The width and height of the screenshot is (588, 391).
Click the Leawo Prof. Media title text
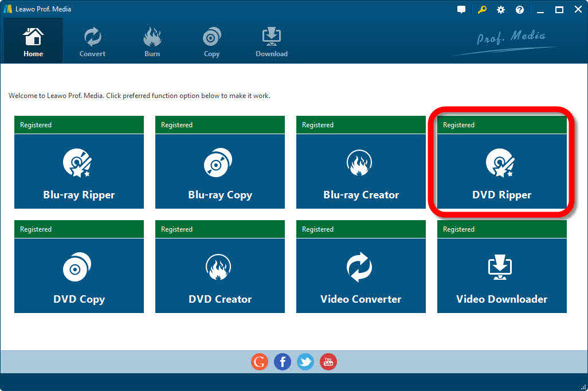click(x=43, y=9)
